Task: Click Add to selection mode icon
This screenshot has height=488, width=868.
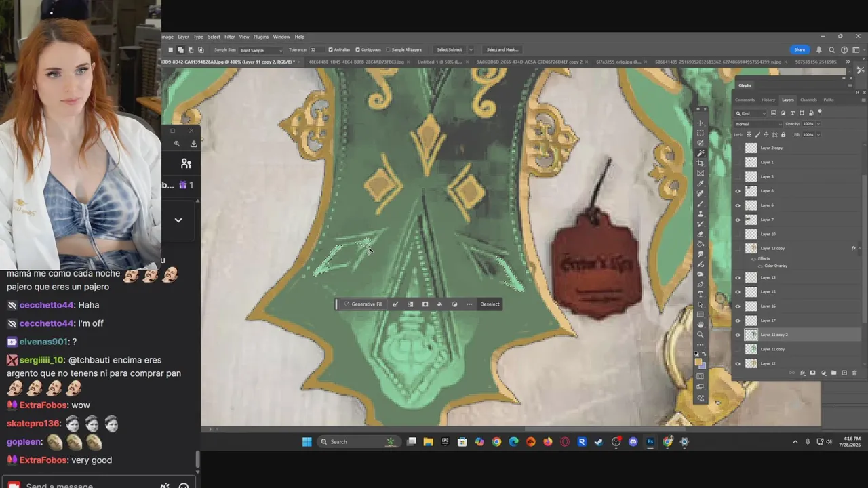Action: [180, 49]
